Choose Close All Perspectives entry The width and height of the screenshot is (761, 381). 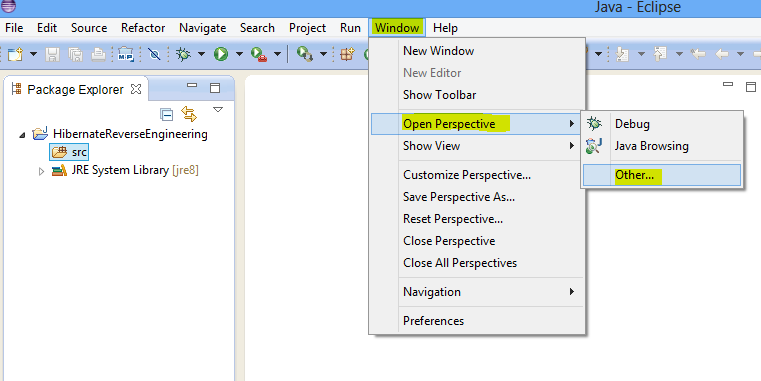pos(477,263)
